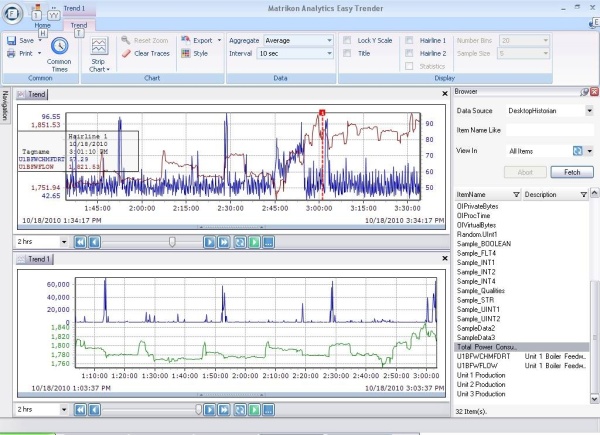The height and width of the screenshot is (435, 600).
Task: Close the lower Trend 1 pane
Action: click(x=445, y=258)
